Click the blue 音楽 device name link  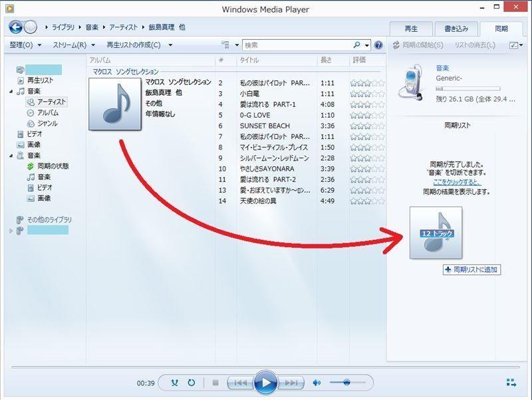[x=442, y=68]
